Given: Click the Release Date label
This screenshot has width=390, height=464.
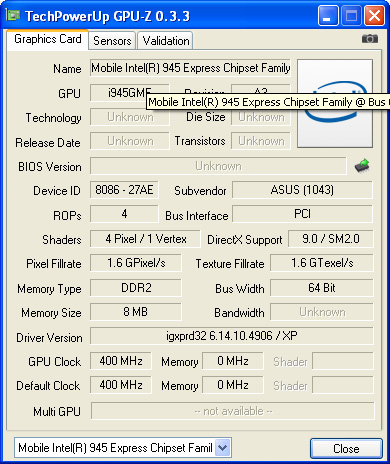Looking at the screenshot, I should click(48, 143).
